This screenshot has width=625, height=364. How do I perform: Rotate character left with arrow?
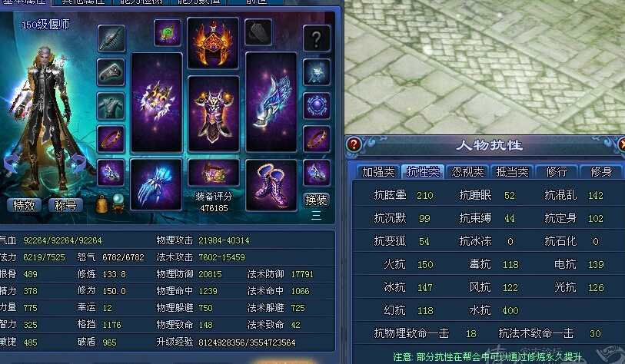coord(11,164)
